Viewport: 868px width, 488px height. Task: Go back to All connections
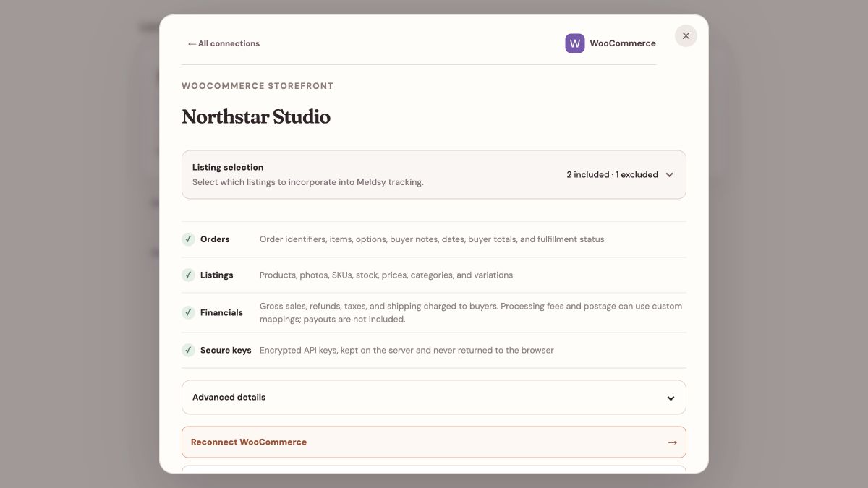(224, 43)
